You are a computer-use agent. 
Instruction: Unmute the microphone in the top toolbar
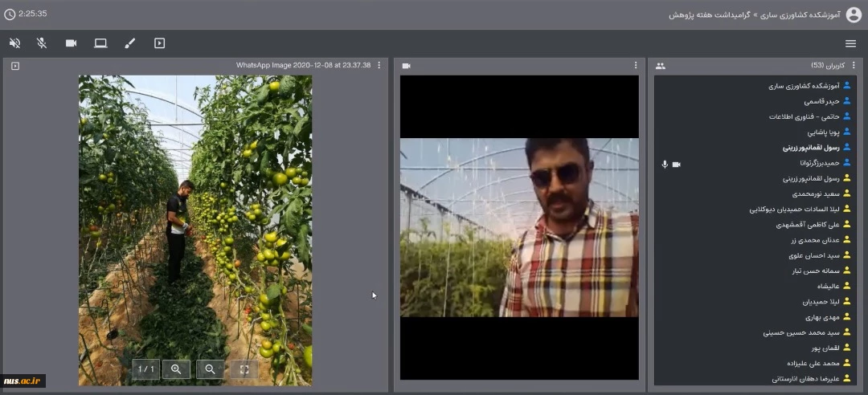click(x=42, y=43)
